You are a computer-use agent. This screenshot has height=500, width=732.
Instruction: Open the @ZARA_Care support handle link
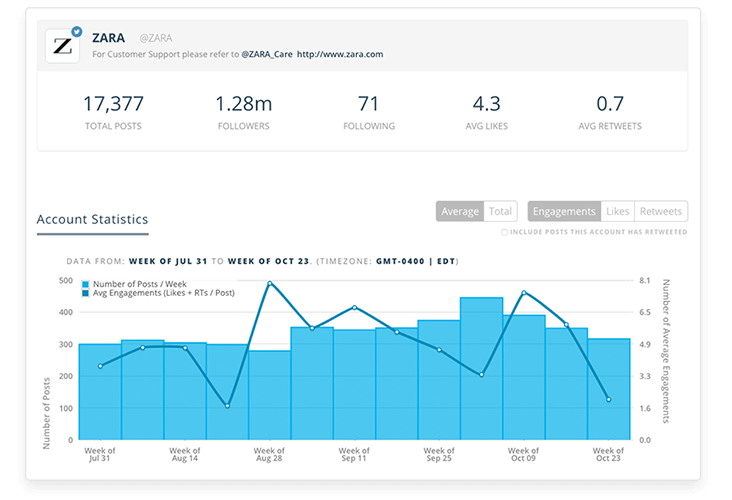pos(267,54)
